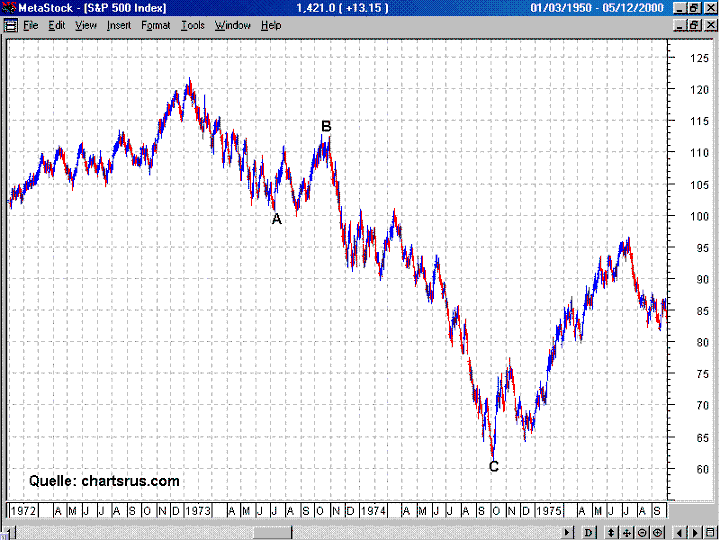Open the Window menu dropdown
Image resolution: width=720 pixels, height=540 pixels.
click(233, 24)
